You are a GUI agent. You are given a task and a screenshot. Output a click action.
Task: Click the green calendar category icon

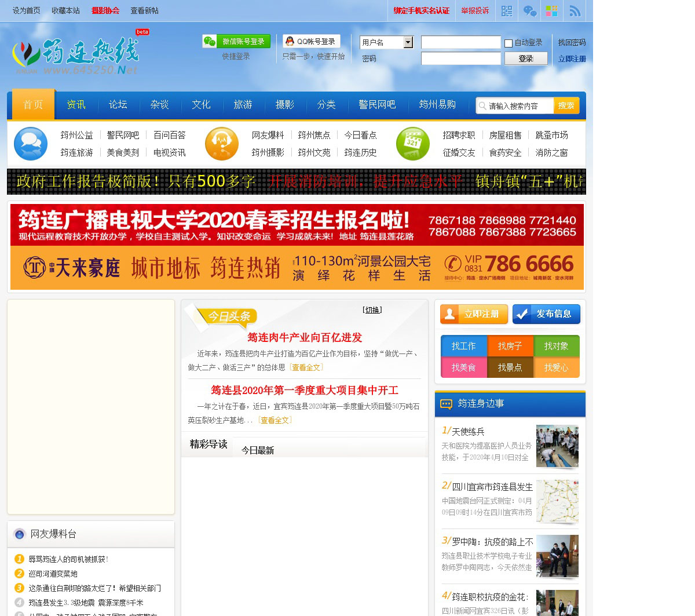point(413,144)
